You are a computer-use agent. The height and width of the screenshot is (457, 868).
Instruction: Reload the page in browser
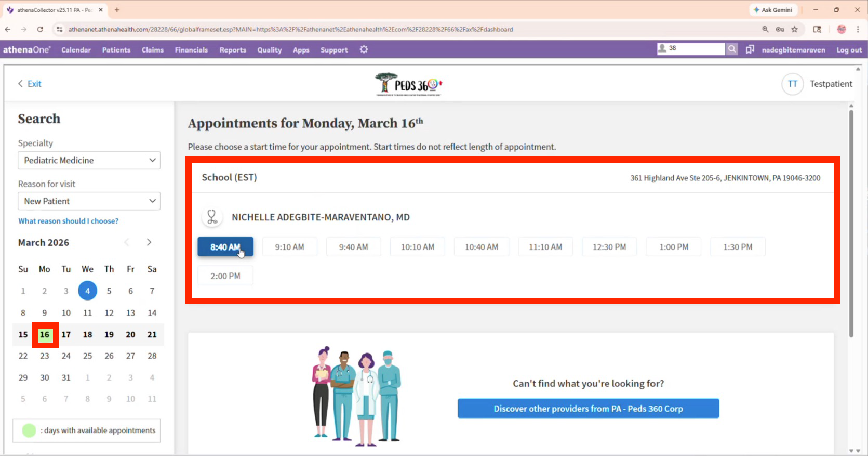[x=40, y=30]
